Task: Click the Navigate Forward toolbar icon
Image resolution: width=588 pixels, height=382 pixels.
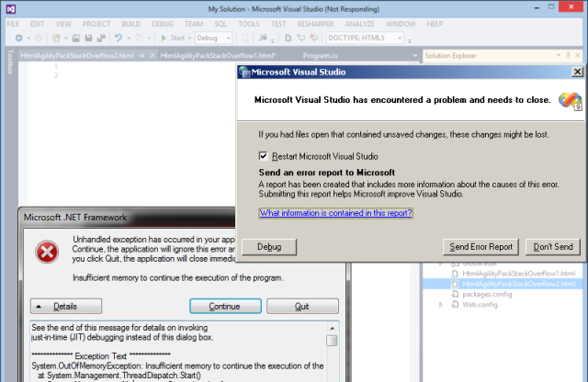Action: [39, 38]
